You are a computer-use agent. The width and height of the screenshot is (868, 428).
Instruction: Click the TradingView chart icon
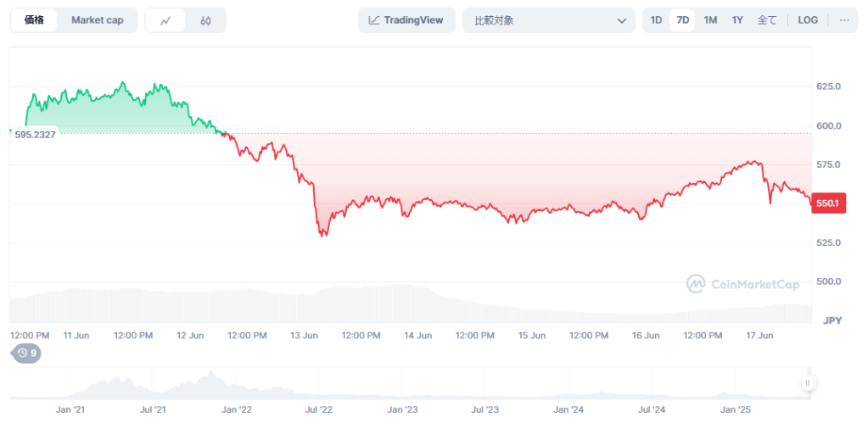pyautogui.click(x=374, y=20)
